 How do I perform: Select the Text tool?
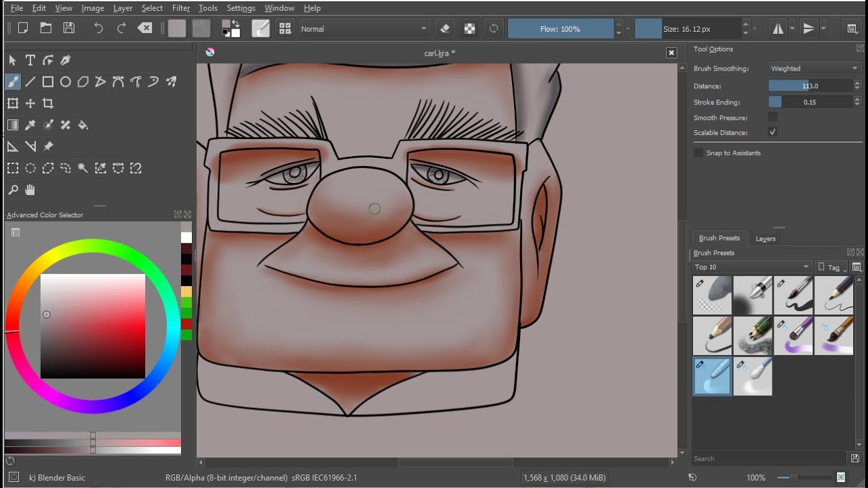31,60
